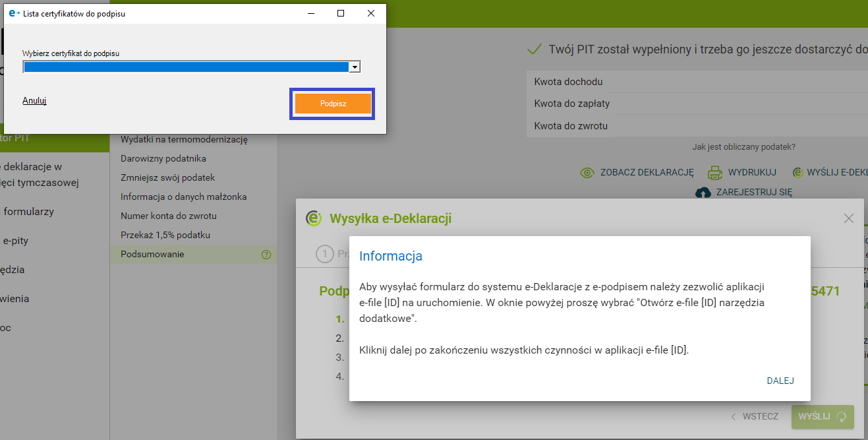Select the highlighted certificate combo box field
This screenshot has width=868, height=440.
[x=185, y=67]
